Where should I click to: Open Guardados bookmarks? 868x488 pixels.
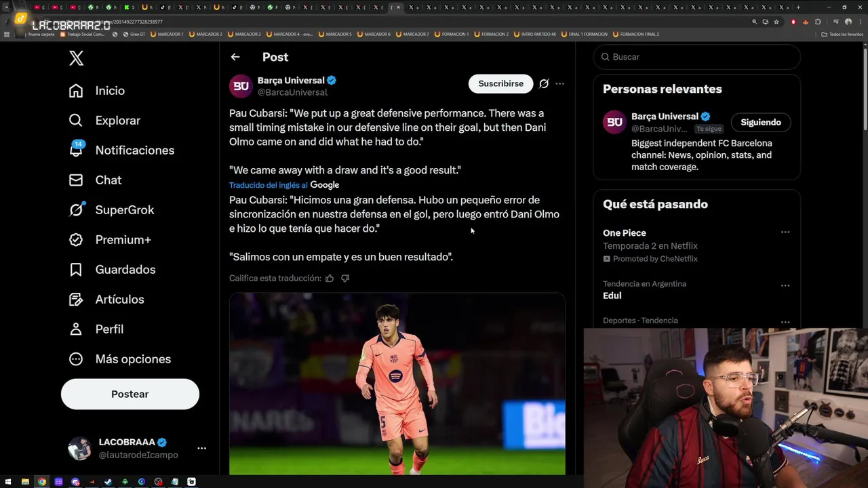pos(112,270)
